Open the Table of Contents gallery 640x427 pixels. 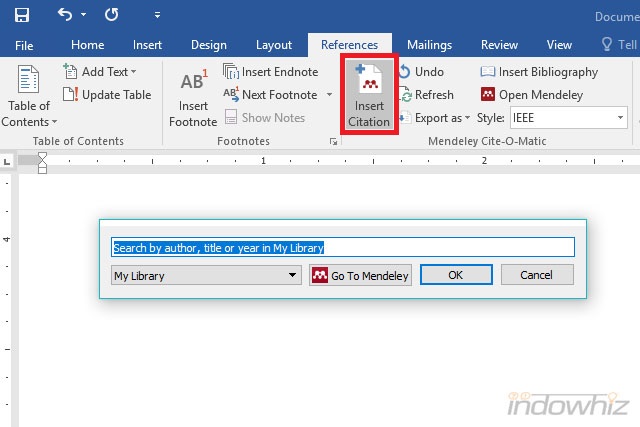tap(29, 96)
